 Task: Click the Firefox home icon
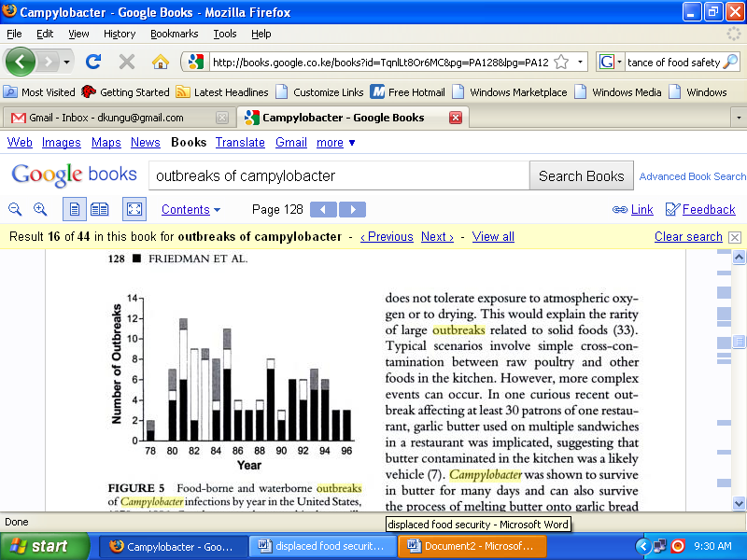pyautogui.click(x=160, y=62)
